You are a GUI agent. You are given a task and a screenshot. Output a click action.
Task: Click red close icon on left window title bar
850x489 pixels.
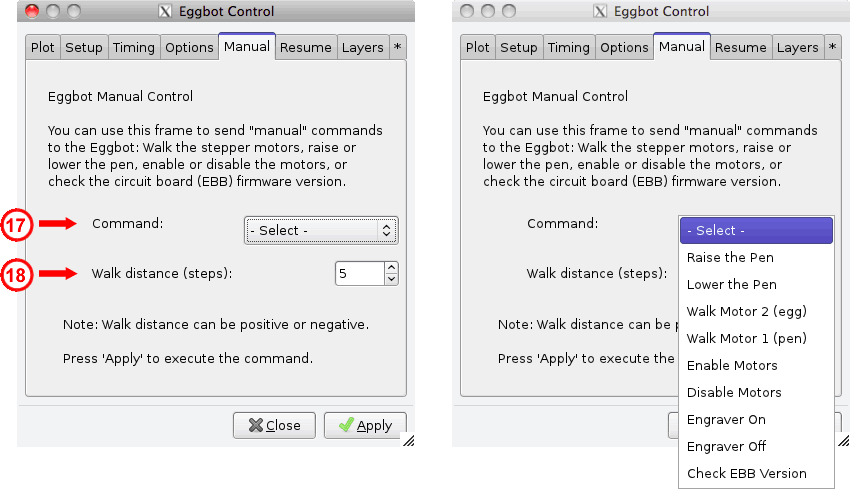tap(31, 11)
